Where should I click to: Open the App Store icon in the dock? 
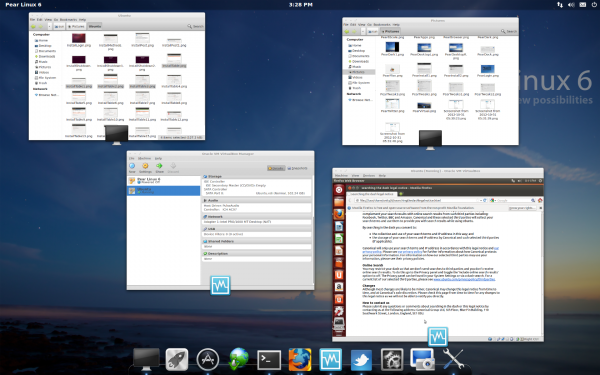[207, 359]
